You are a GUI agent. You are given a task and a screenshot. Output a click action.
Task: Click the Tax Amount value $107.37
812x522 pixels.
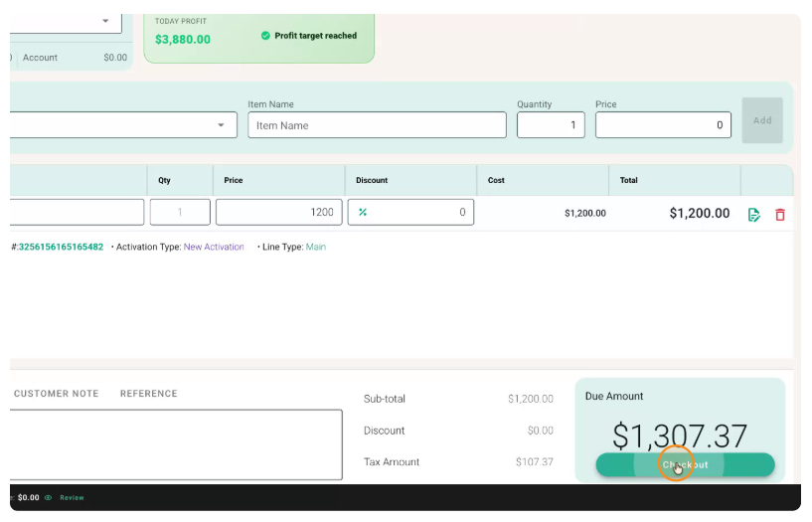point(535,462)
